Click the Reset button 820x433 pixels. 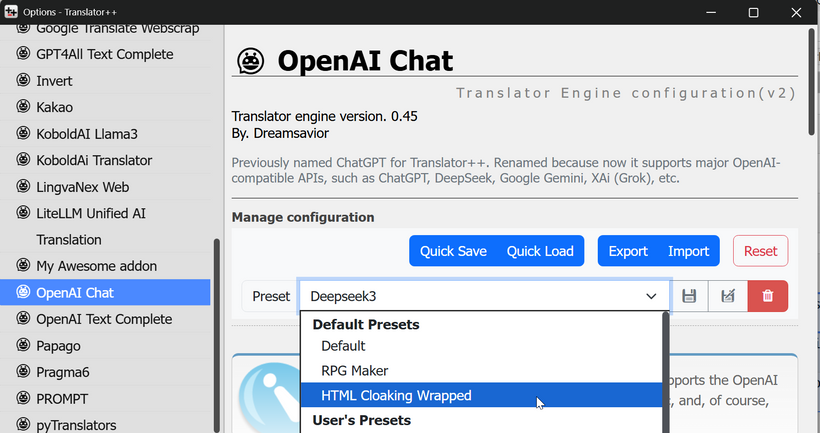click(760, 251)
